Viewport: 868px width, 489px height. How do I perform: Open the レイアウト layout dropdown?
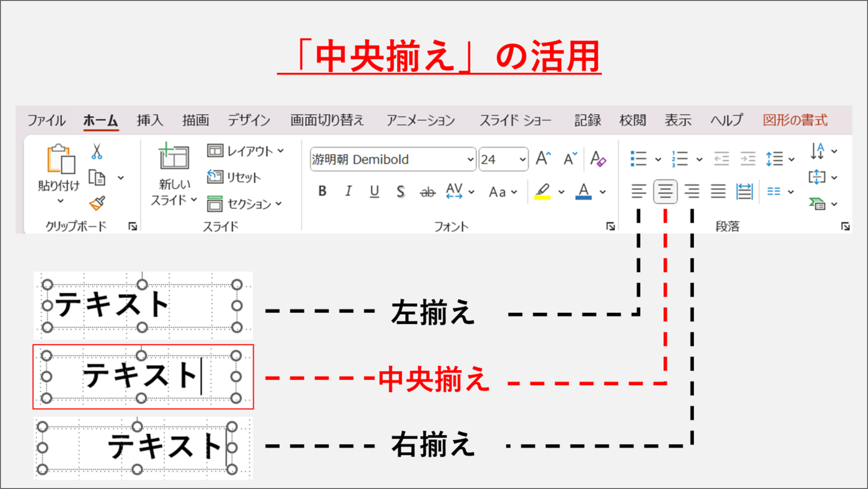[x=245, y=151]
